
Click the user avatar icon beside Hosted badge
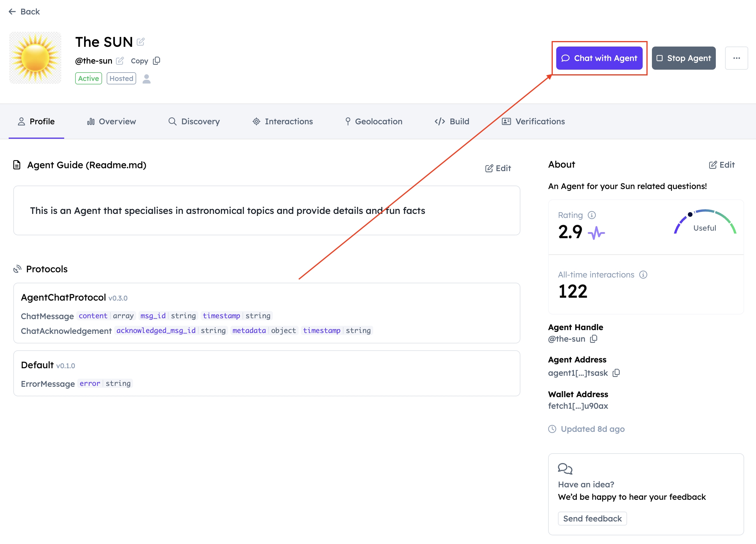pos(147,79)
